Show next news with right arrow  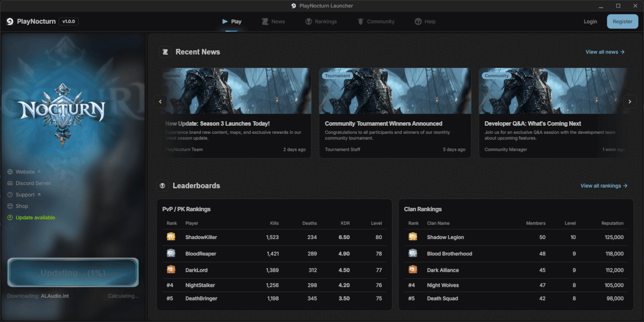point(630,102)
